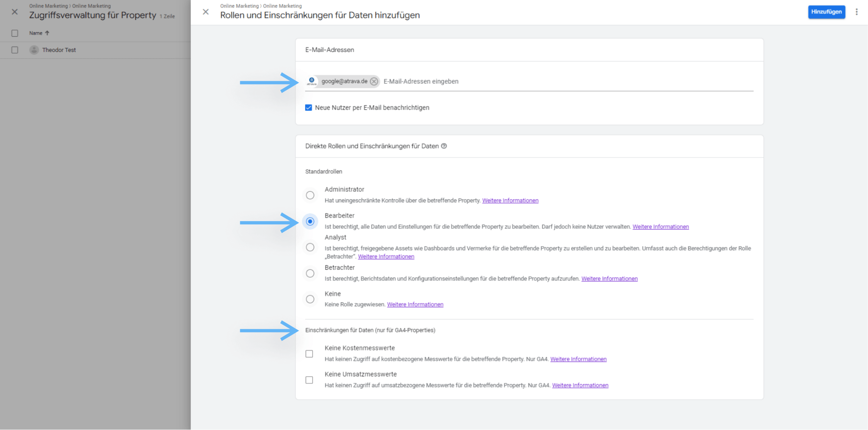Image resolution: width=868 pixels, height=430 pixels.
Task: Close the property access management panel
Action: [14, 12]
